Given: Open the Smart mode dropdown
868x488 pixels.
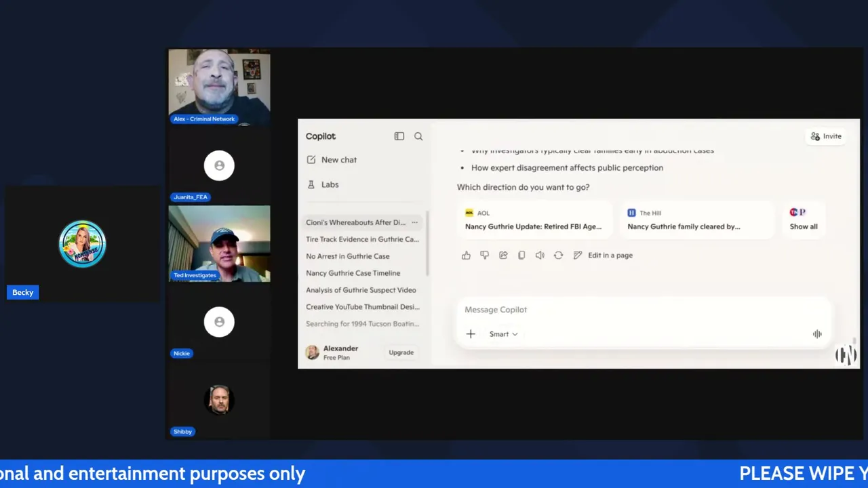Looking at the screenshot, I should pyautogui.click(x=503, y=334).
